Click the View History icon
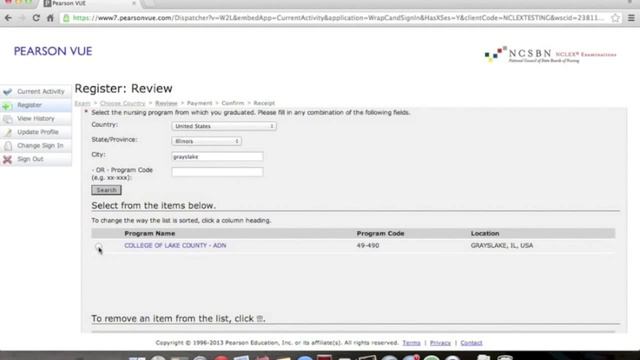This screenshot has width=640, height=360. [7, 119]
